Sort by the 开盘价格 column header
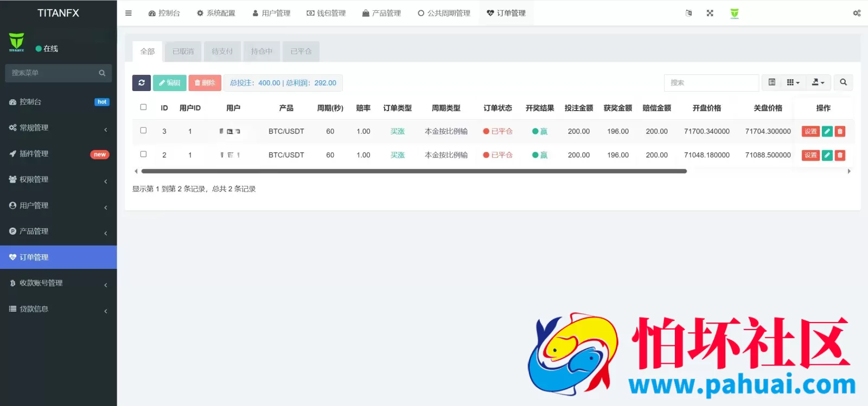 coord(707,108)
